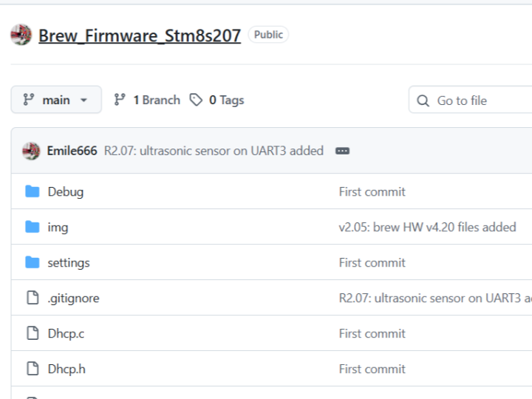This screenshot has width=532, height=399.
Task: Open the Dhcp.h file name
Action: (66, 369)
